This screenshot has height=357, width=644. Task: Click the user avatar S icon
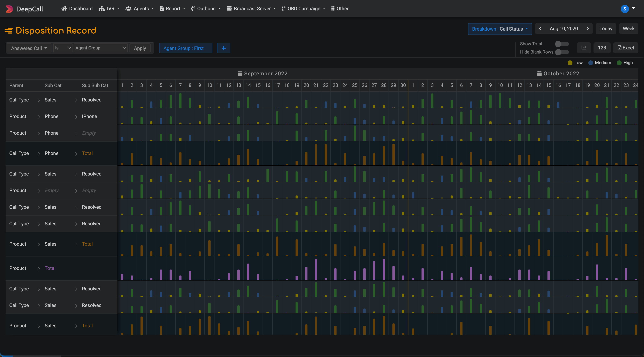(x=624, y=9)
